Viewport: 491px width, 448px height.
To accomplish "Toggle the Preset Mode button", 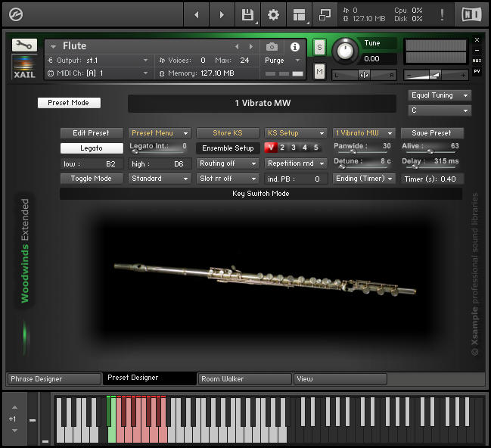I will pos(69,103).
